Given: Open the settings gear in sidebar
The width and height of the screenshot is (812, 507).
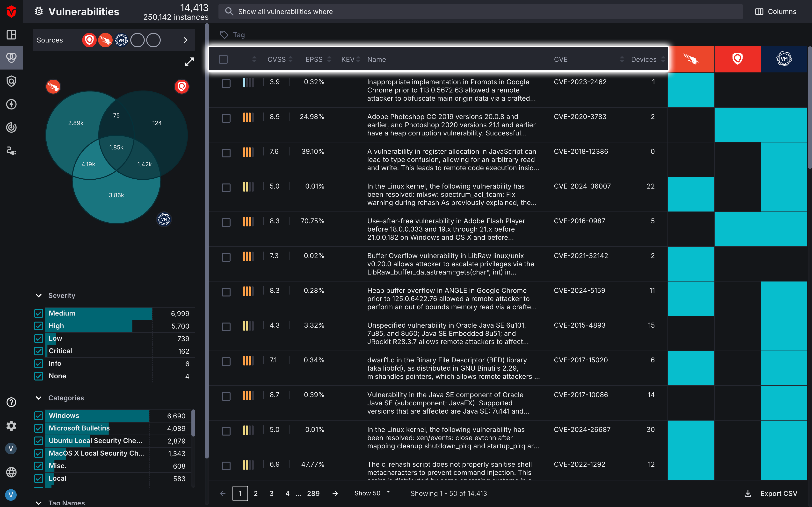Looking at the screenshot, I should (11, 425).
